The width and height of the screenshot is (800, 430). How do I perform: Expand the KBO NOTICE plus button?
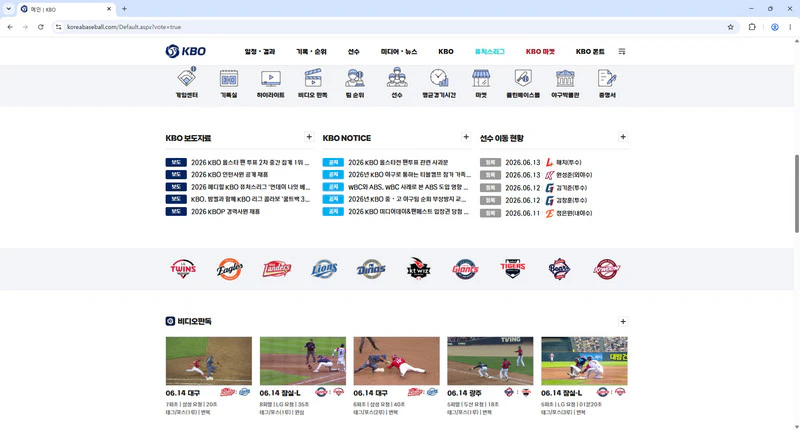(466, 137)
